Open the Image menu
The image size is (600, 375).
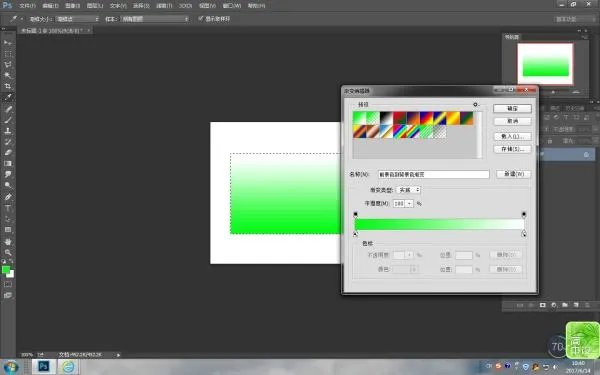(x=72, y=6)
